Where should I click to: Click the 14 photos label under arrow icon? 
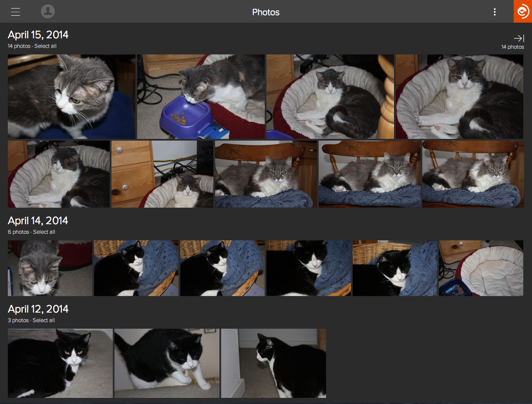pos(513,47)
